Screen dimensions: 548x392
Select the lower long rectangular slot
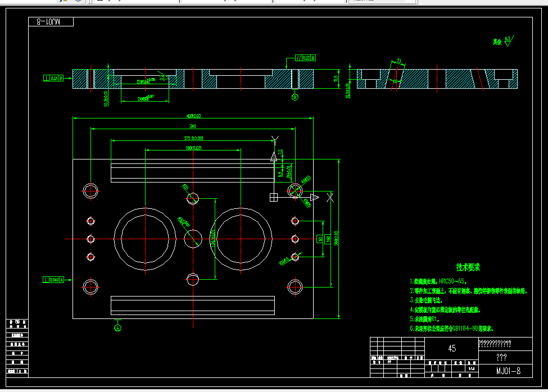[193, 306]
